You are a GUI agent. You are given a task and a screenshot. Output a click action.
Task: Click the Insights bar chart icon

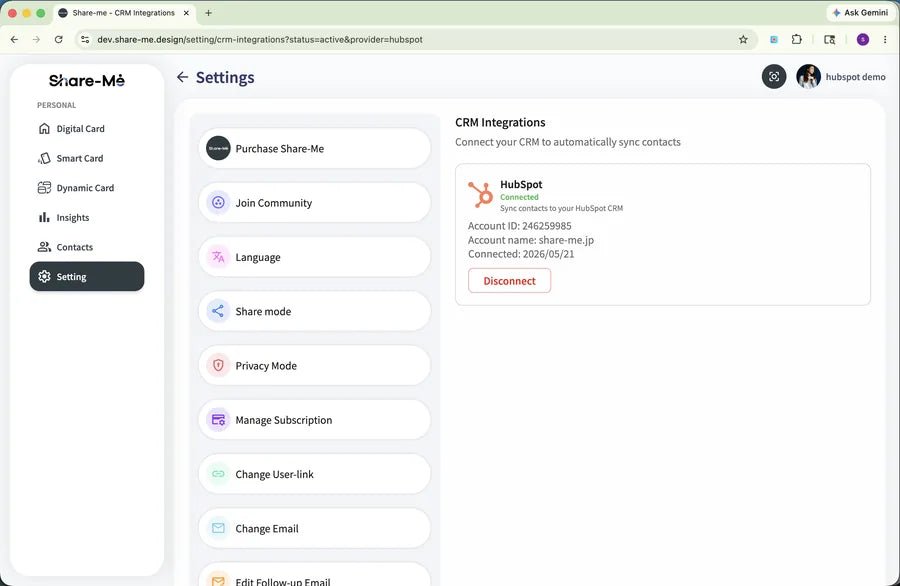tap(44, 218)
